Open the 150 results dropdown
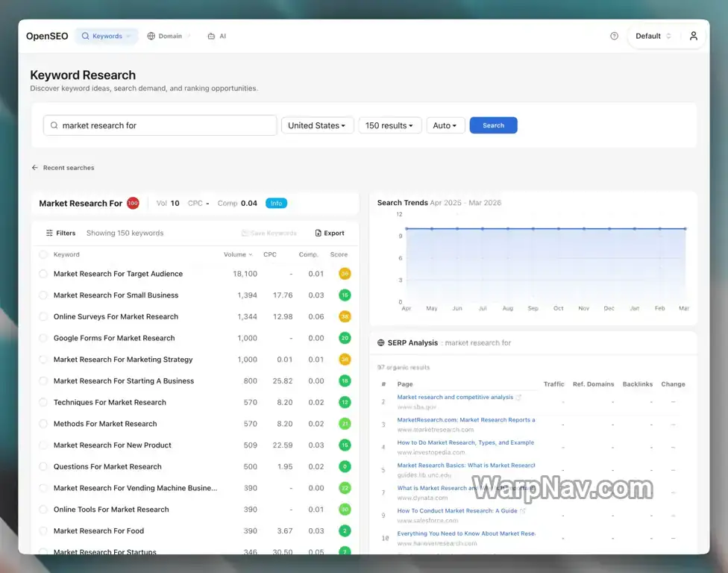The width and height of the screenshot is (728, 573). coord(389,125)
